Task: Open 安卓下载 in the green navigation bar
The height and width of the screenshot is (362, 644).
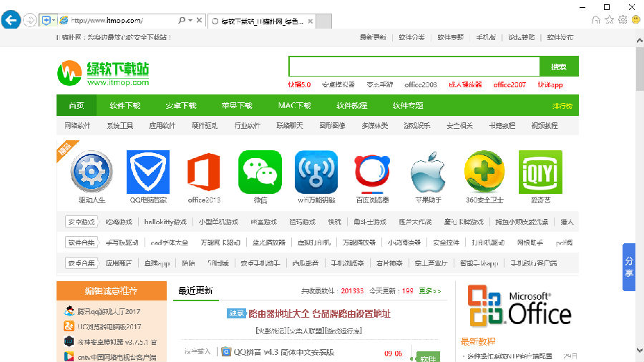Action: [x=181, y=105]
